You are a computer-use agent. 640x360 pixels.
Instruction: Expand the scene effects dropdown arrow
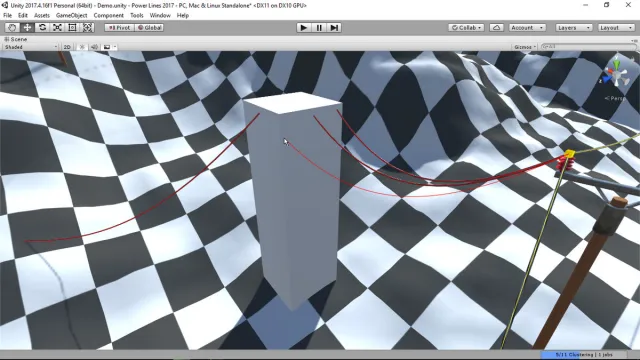coord(115,47)
